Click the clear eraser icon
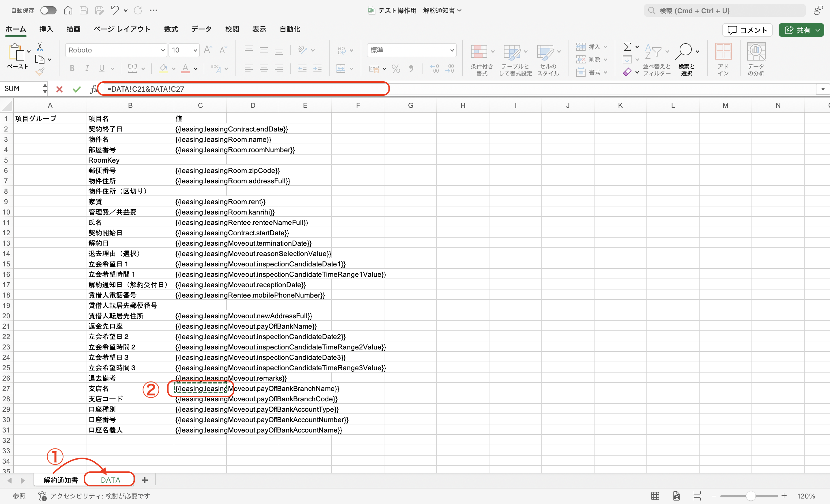Viewport: 830px width, 504px height. point(627,72)
